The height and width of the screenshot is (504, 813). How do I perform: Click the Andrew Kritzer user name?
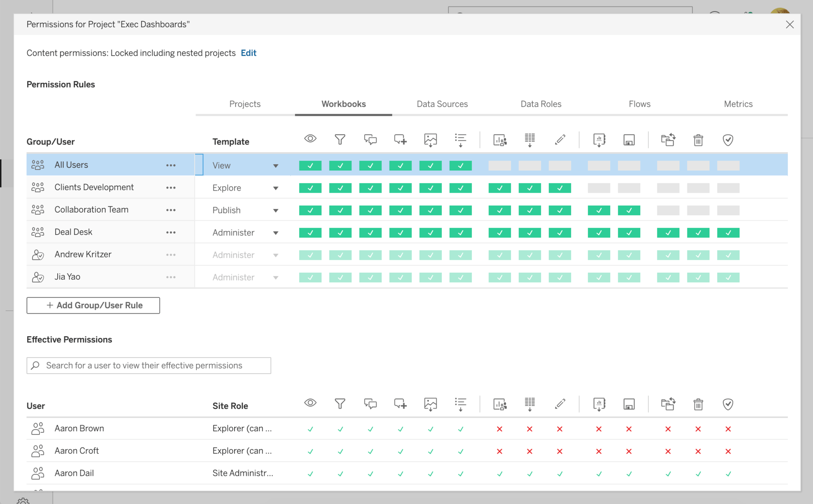(x=83, y=254)
